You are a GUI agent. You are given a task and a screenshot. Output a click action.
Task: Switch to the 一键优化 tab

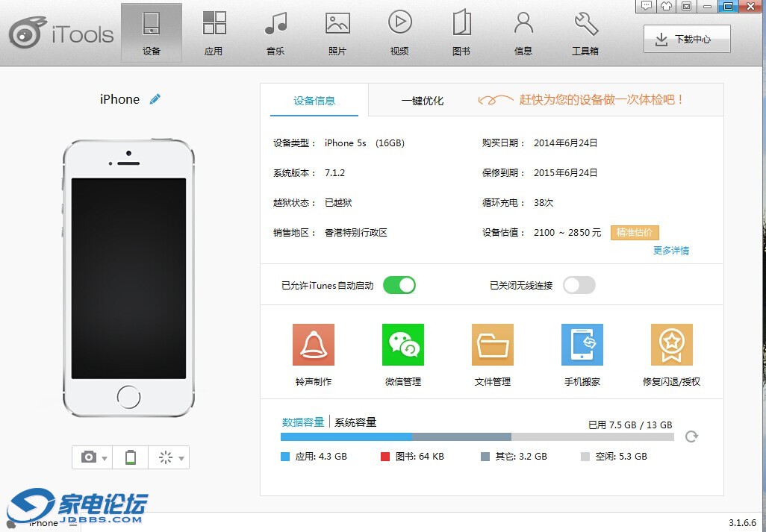pos(422,101)
